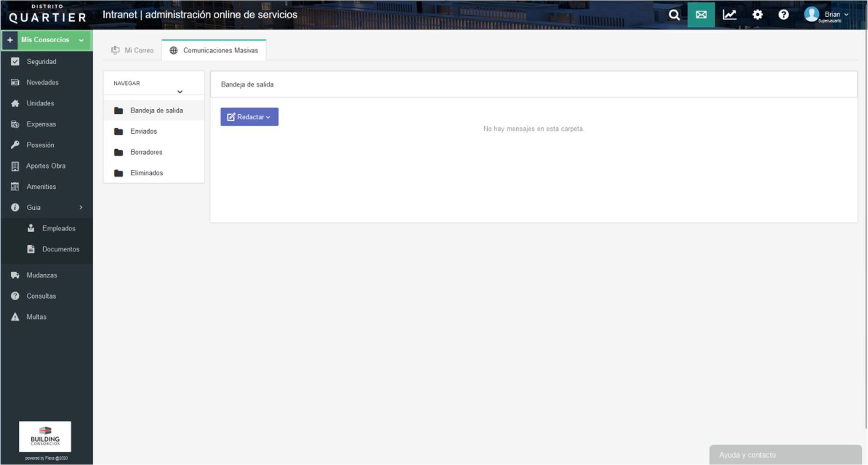Click the Guia info icon

(x=15, y=207)
